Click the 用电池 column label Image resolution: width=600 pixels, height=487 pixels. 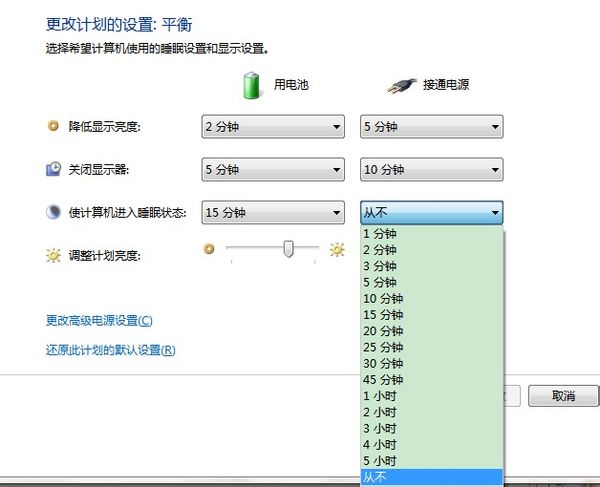tap(291, 85)
